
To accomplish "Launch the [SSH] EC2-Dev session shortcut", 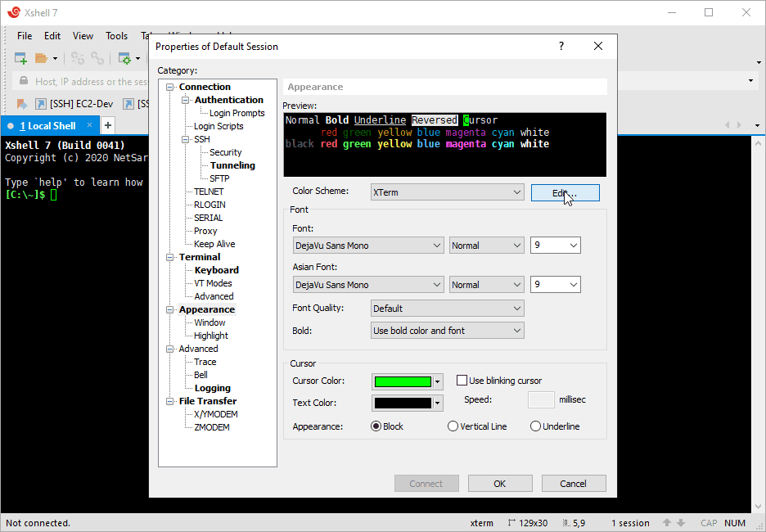I will [x=74, y=104].
